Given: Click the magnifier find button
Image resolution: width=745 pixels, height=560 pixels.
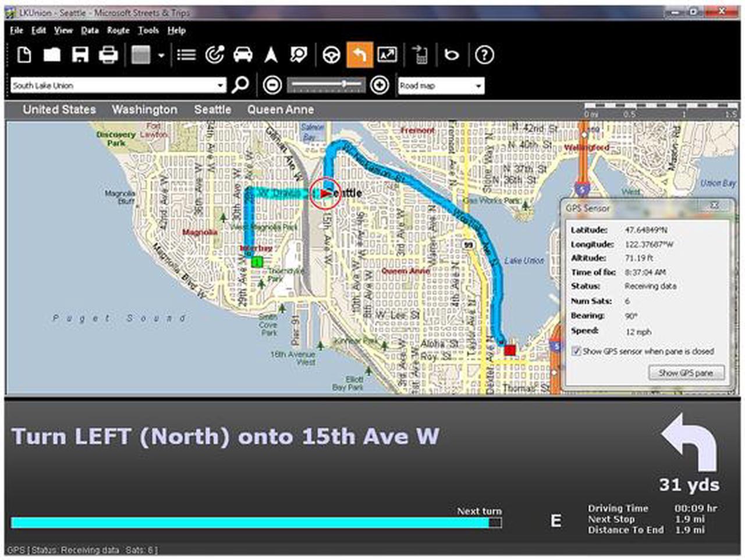Looking at the screenshot, I should pyautogui.click(x=240, y=85).
